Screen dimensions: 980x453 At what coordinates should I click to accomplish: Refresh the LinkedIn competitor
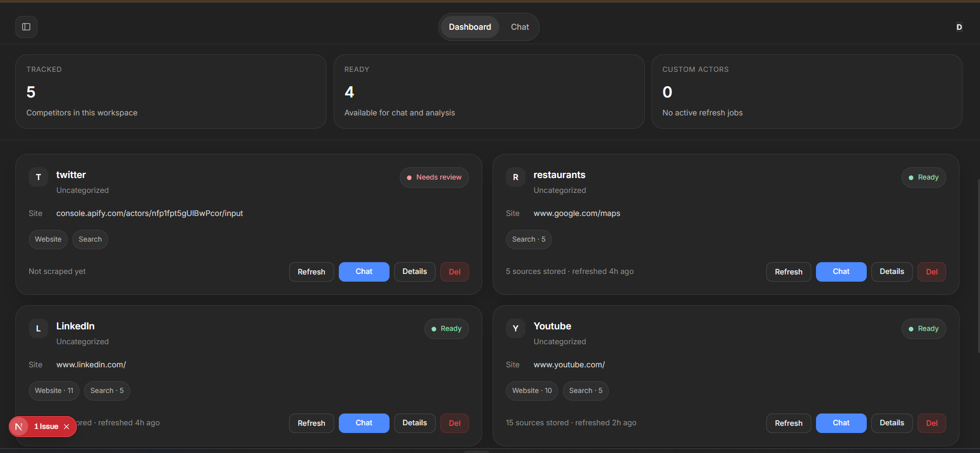click(312, 423)
